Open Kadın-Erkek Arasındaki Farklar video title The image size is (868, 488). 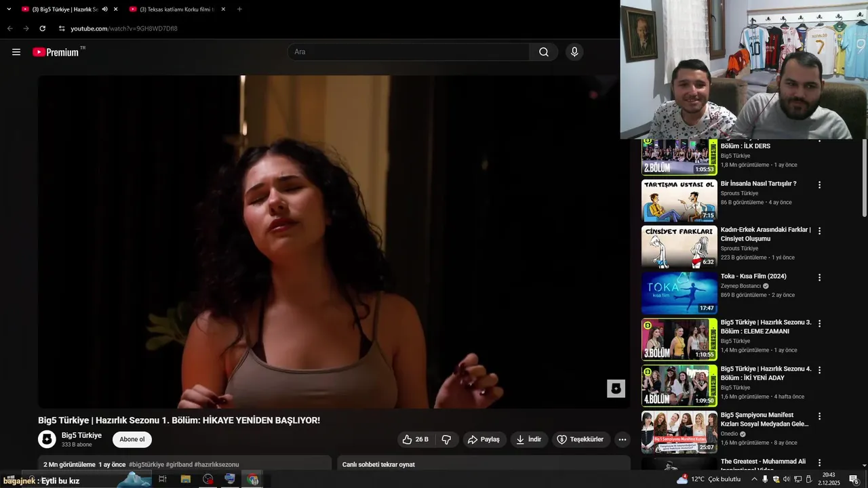click(766, 234)
